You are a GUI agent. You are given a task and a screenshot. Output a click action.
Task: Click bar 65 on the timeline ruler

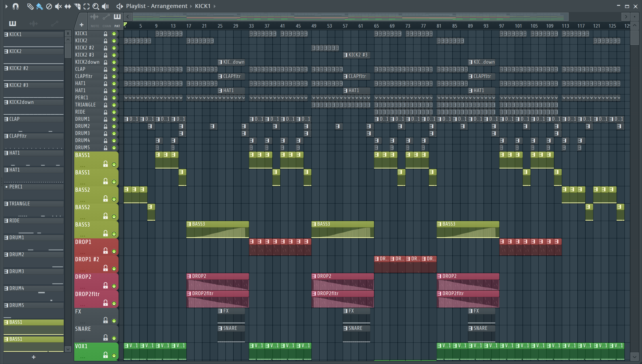coord(377,26)
